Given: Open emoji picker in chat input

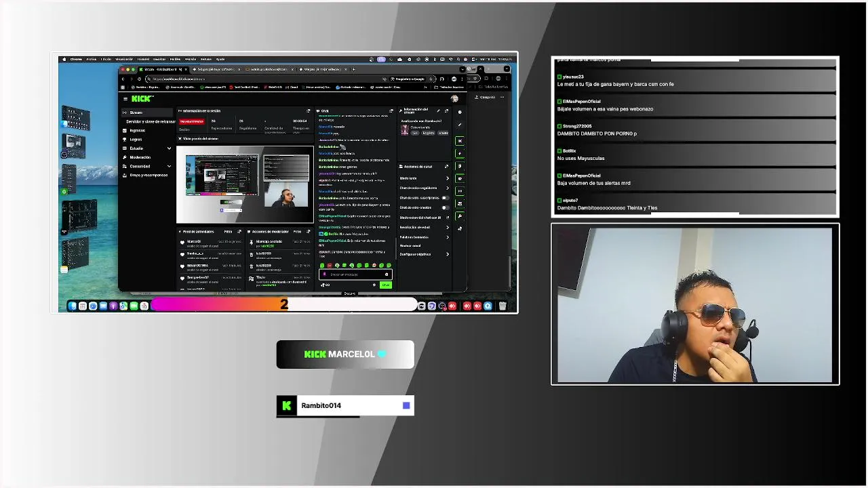Looking at the screenshot, I should (387, 274).
